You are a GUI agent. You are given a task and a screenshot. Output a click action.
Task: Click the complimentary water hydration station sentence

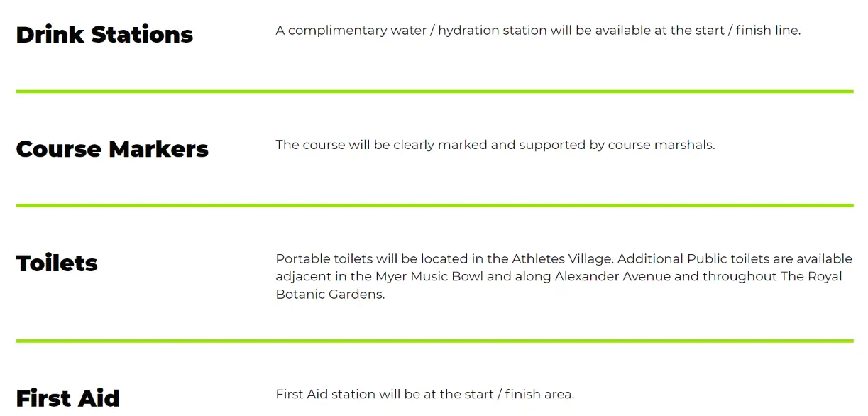pos(538,31)
